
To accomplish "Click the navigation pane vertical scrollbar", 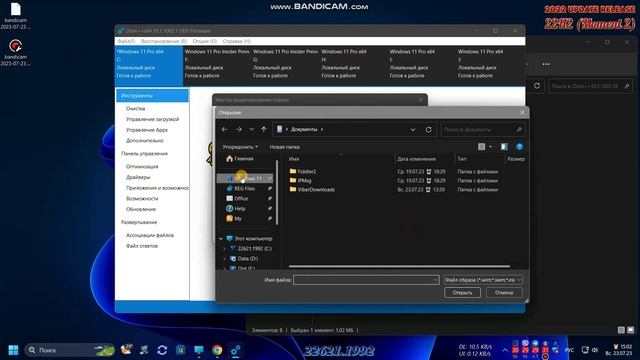I will (277, 192).
